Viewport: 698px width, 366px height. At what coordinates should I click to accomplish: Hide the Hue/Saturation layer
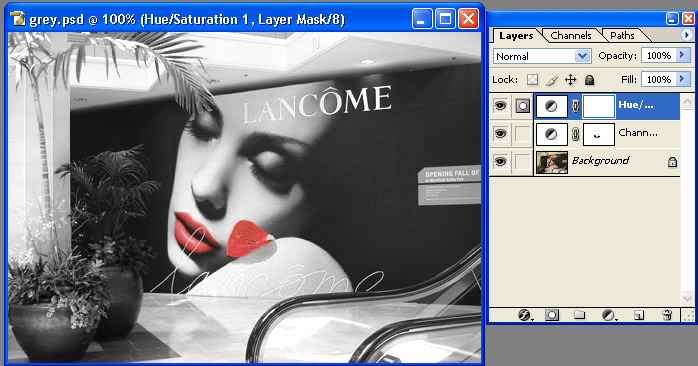pos(500,106)
